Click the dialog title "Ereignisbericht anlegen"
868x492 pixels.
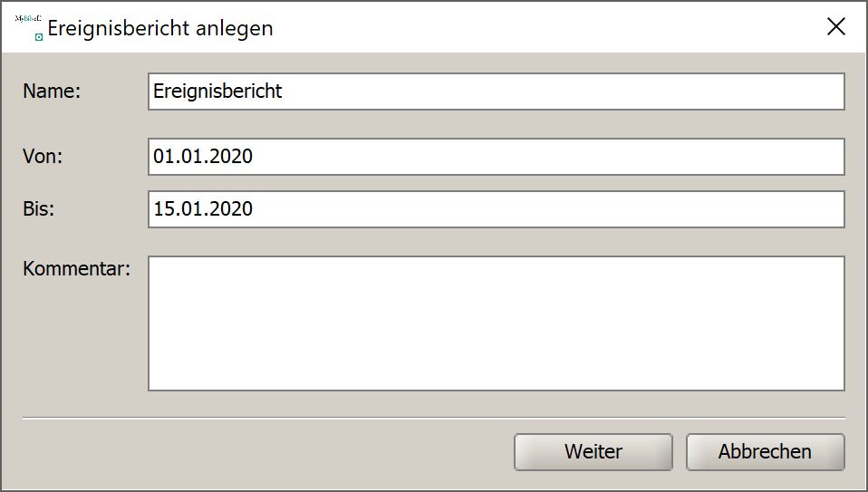coord(159,28)
